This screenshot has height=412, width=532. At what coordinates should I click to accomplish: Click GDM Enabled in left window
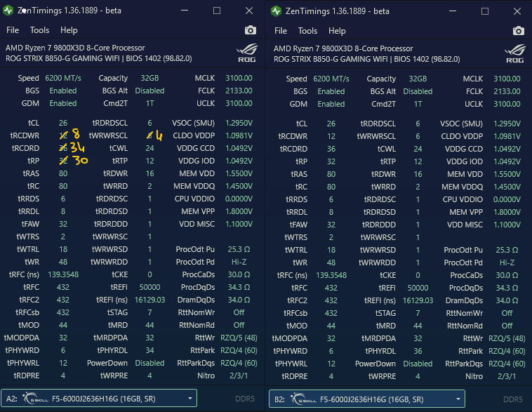(63, 103)
